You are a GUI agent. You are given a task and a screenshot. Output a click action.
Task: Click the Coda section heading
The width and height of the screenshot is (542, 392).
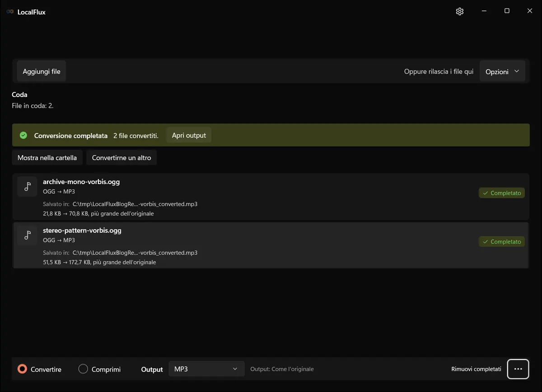(x=19, y=95)
